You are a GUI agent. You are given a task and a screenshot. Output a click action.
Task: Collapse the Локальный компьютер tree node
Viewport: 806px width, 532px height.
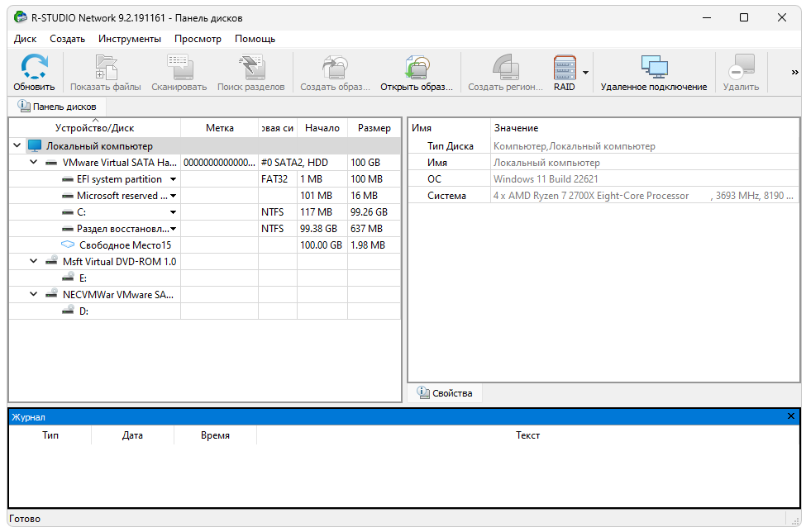point(17,145)
